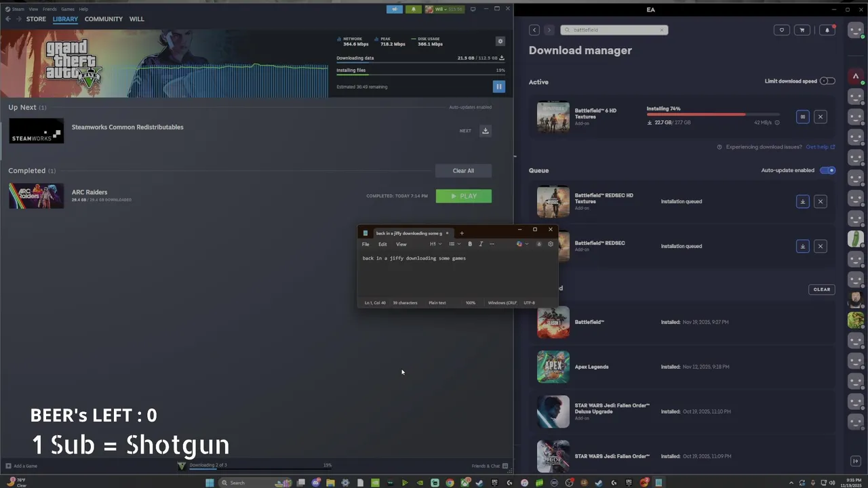The width and height of the screenshot is (868, 488).
Task: Start download for Battlefield REDSEC
Action: coord(802,246)
